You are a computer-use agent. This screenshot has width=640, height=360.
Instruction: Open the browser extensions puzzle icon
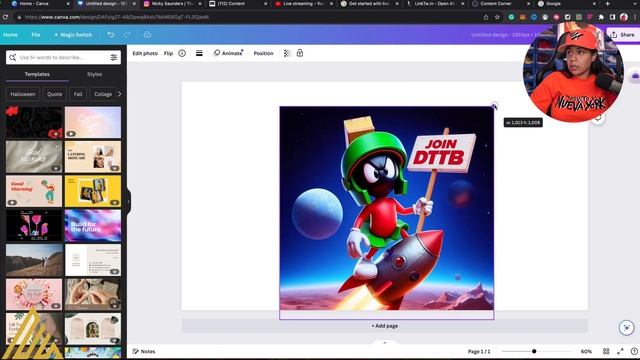(601, 17)
